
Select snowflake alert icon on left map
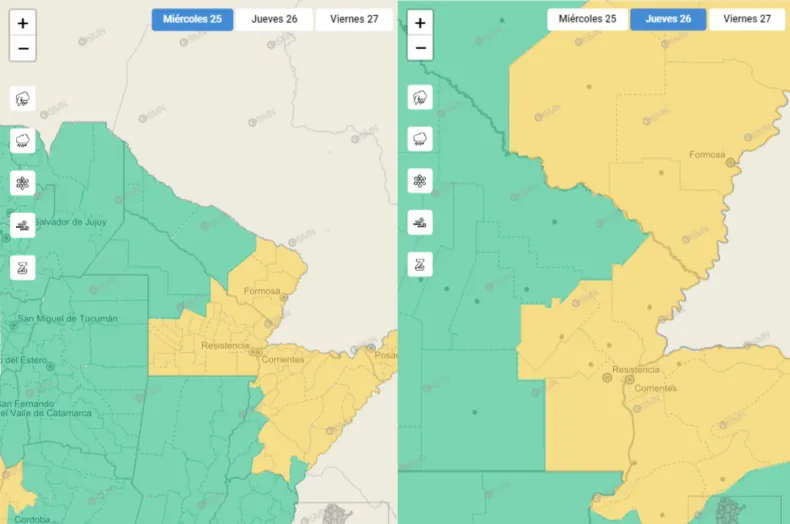[x=23, y=183]
